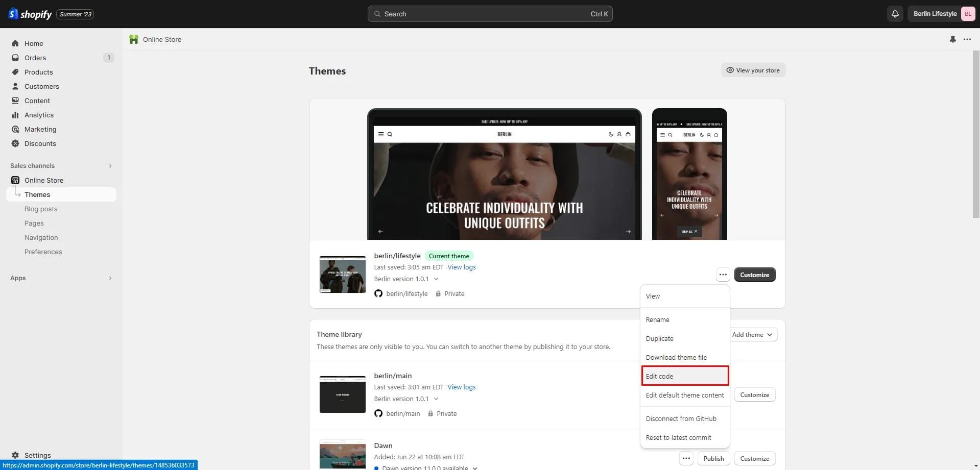Open View logs link for berlin/main

[461, 387]
